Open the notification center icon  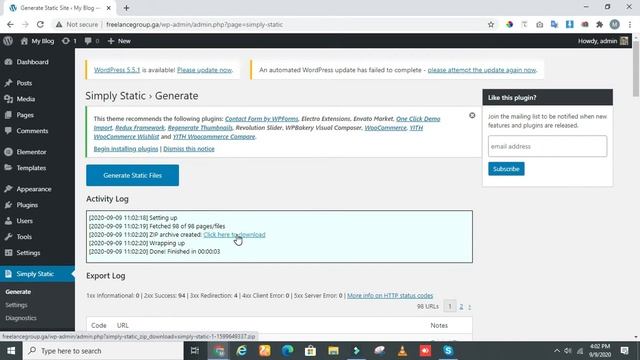624,351
